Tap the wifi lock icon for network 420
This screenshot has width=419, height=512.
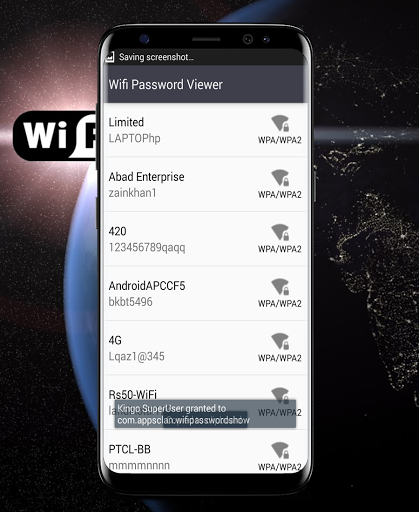280,232
